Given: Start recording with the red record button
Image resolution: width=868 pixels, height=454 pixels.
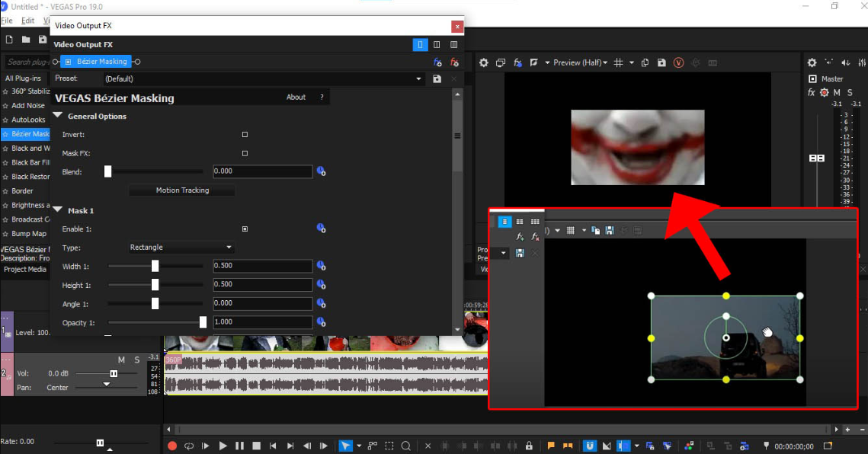Looking at the screenshot, I should [171, 446].
